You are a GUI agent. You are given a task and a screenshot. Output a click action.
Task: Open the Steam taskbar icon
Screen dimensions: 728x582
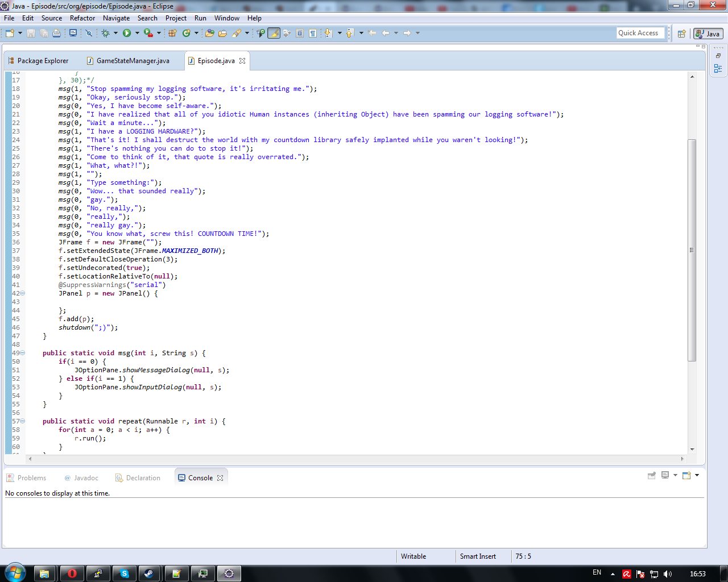pos(150,573)
